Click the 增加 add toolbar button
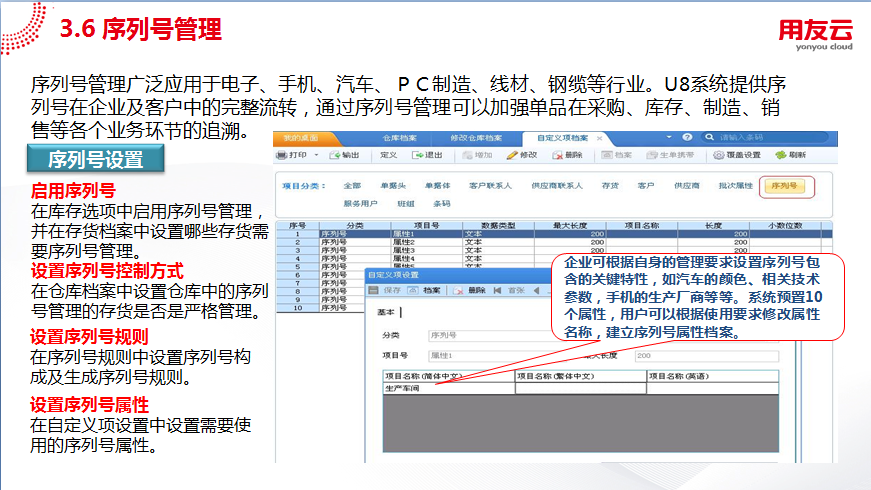 [478, 155]
